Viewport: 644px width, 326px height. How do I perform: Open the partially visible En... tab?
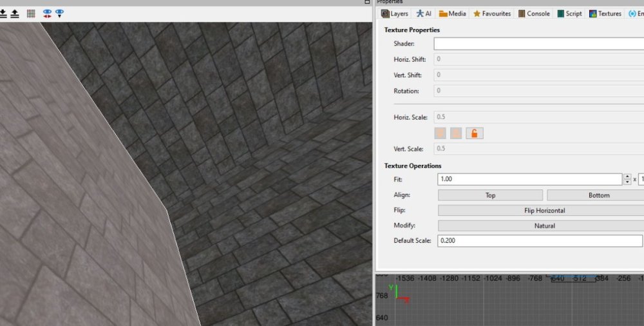[636, 14]
